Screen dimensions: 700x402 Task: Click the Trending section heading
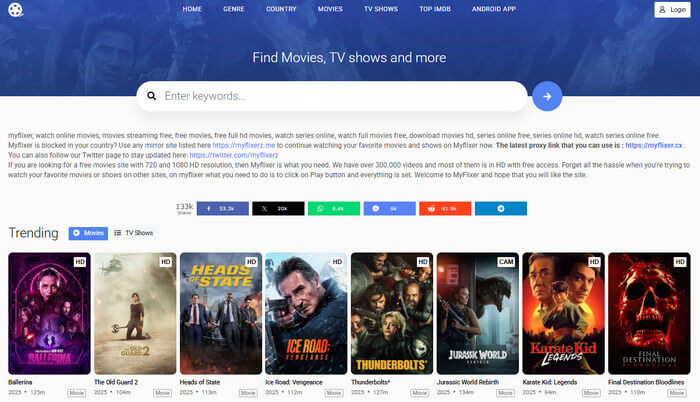pyautogui.click(x=33, y=233)
